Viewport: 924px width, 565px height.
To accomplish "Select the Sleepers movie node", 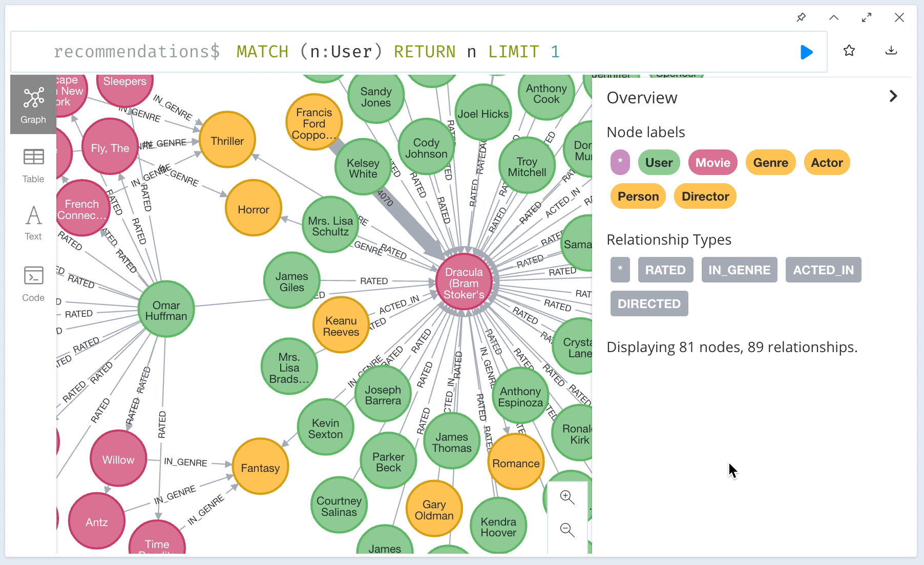I will (x=125, y=91).
